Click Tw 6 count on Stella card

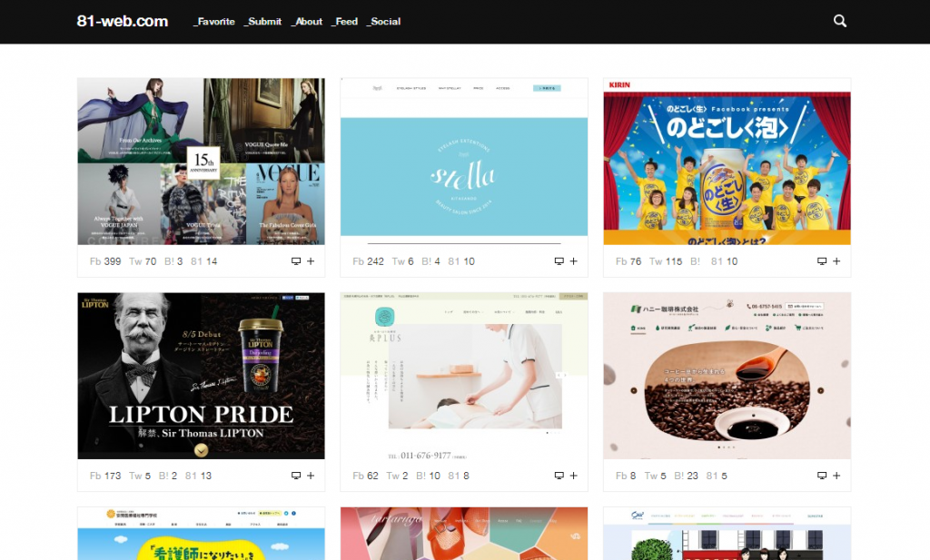[402, 261]
